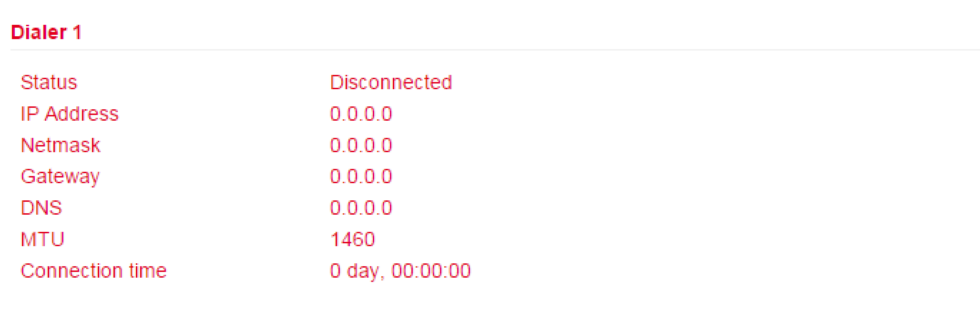Click the numeral "1" in the Dialer heading
The width and height of the screenshot is (980, 312).
coord(77,32)
